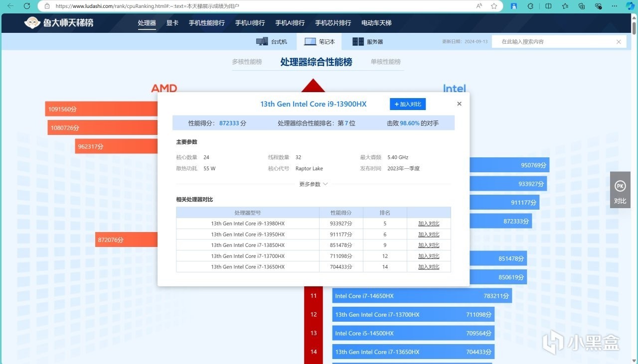Viewport: 638px width, 364px height.
Task: Open 手机AI排行 navigation tab
Action: pos(290,23)
